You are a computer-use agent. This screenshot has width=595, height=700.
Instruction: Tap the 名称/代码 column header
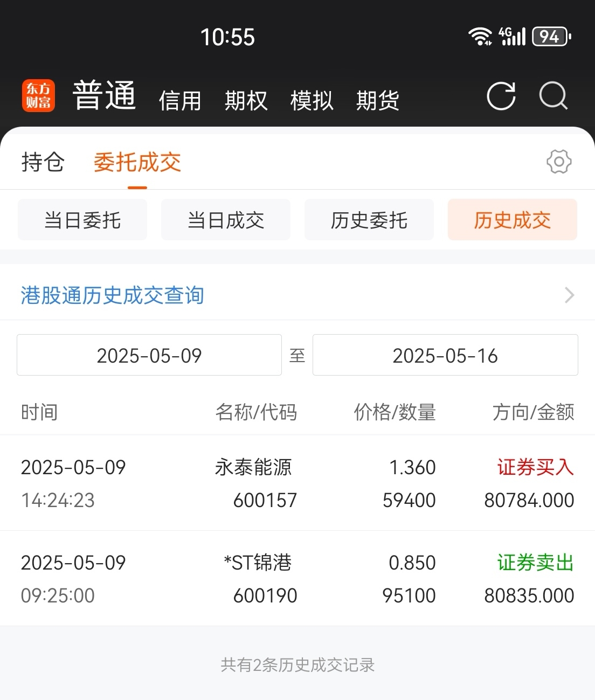[256, 412]
